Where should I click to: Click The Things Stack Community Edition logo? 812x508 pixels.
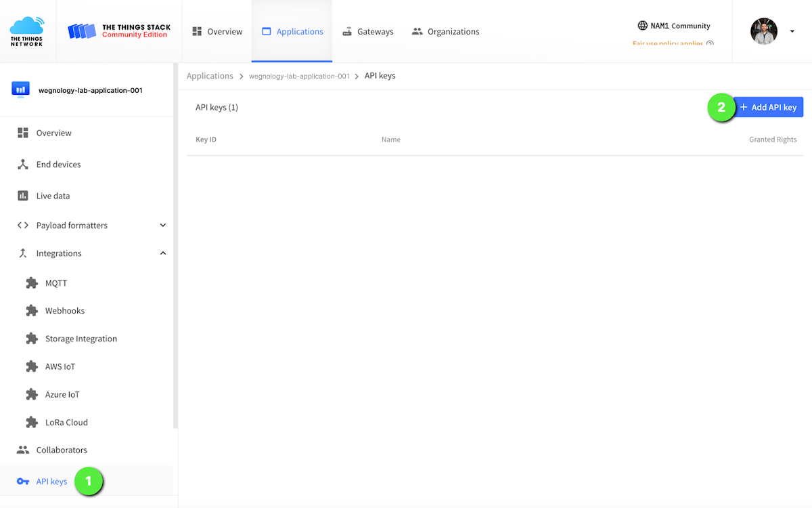coord(119,31)
